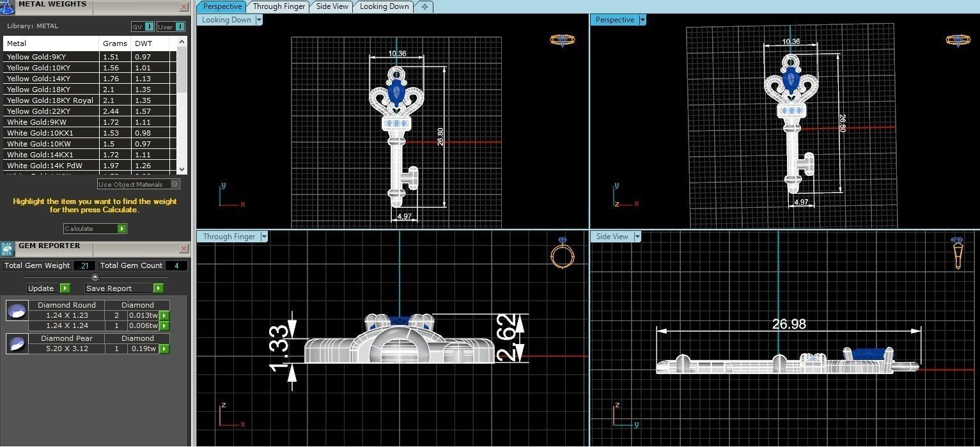
Task: Close the Gem Reporter panel
Action: point(184,248)
